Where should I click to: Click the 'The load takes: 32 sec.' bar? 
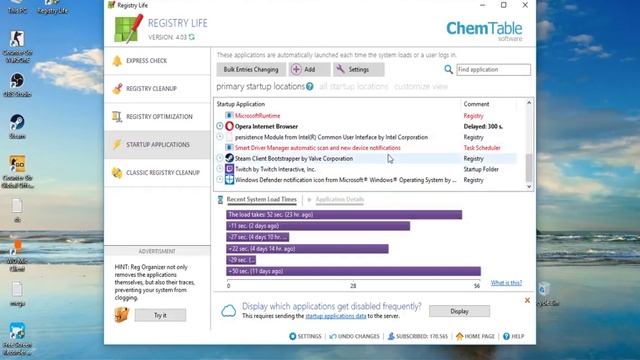(x=344, y=215)
